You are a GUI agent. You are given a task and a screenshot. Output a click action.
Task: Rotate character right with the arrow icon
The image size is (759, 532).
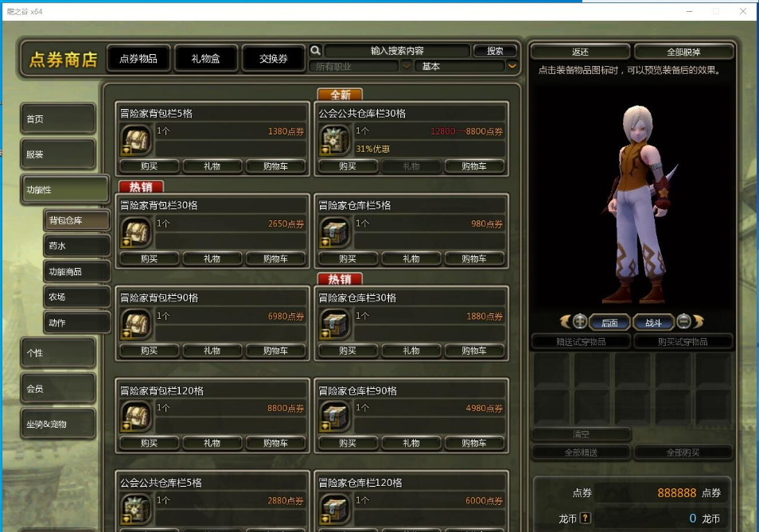pyautogui.click(x=698, y=322)
